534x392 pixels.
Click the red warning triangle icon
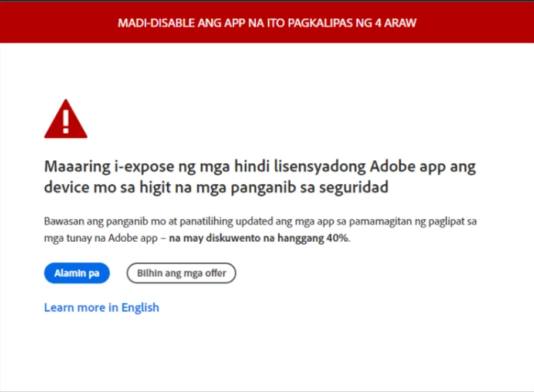point(66,119)
